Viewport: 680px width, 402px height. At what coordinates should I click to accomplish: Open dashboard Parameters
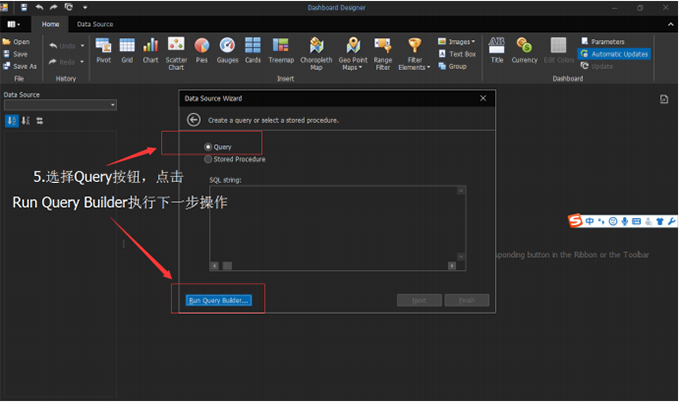[603, 42]
